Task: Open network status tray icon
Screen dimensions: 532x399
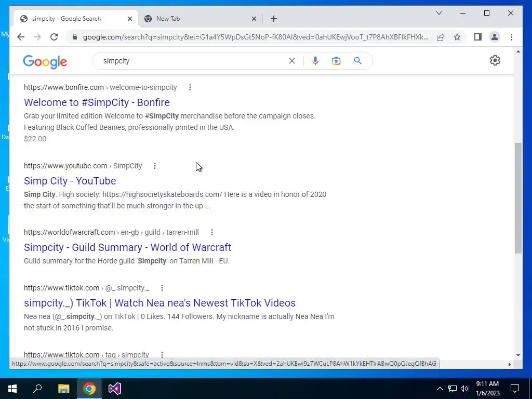Action: 453,389
